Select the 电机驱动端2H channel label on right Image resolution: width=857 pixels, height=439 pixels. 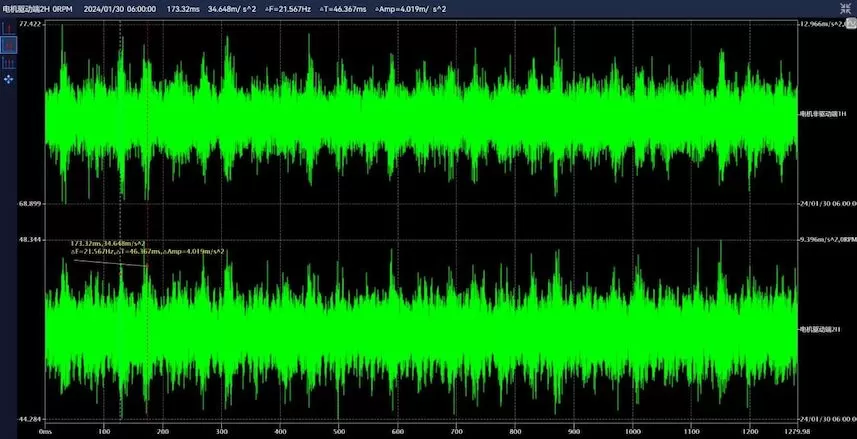point(821,329)
